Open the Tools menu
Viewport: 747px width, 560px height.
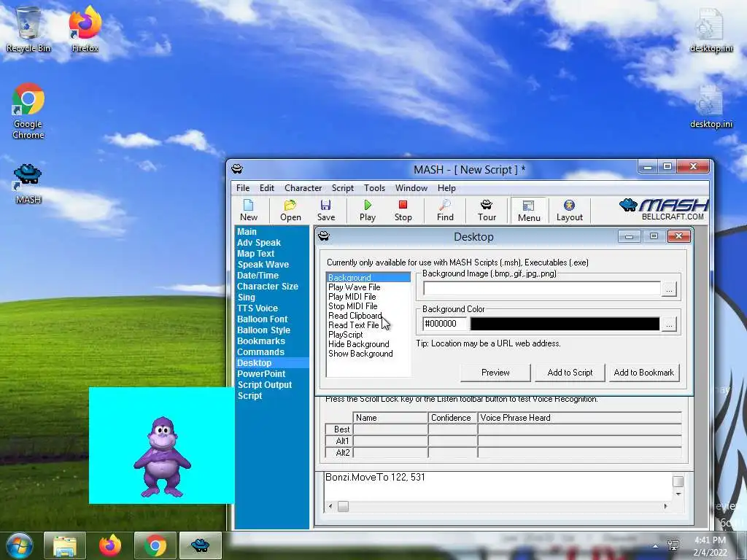pos(374,188)
